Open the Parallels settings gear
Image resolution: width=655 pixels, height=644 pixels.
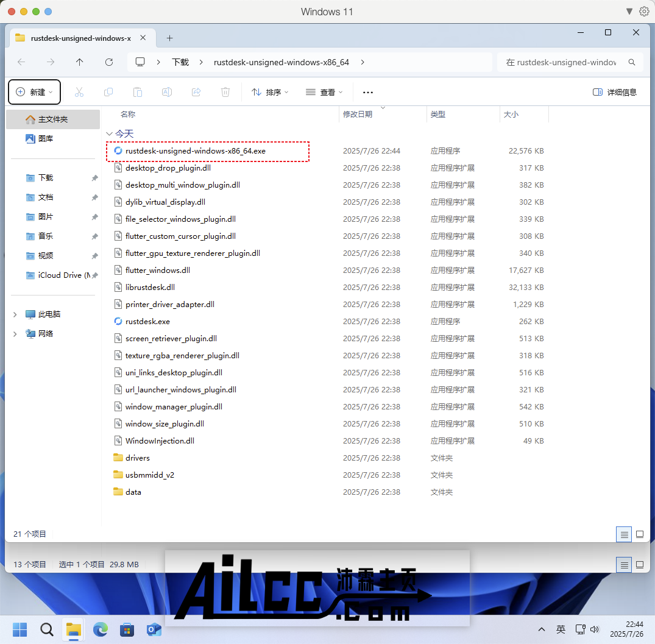[x=644, y=12]
